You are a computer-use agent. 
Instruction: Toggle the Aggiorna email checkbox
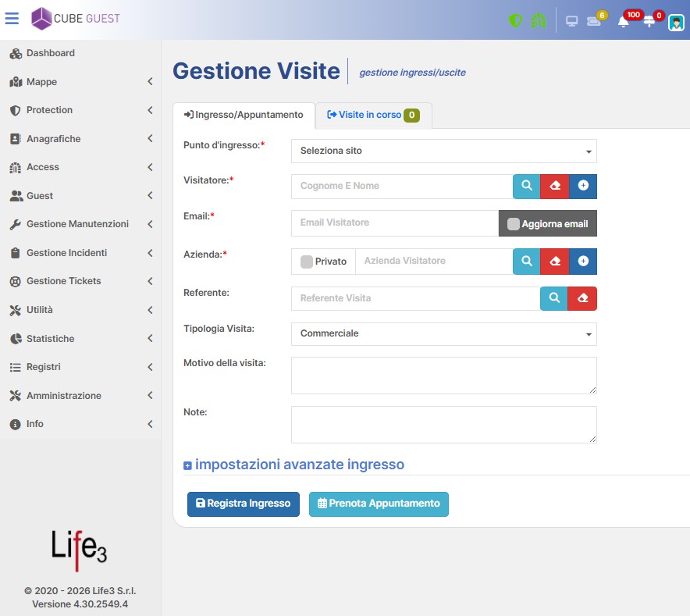click(x=513, y=224)
